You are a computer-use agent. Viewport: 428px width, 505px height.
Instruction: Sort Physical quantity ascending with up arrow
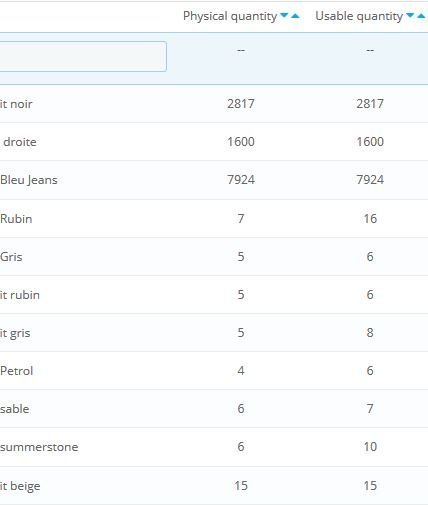click(295, 15)
